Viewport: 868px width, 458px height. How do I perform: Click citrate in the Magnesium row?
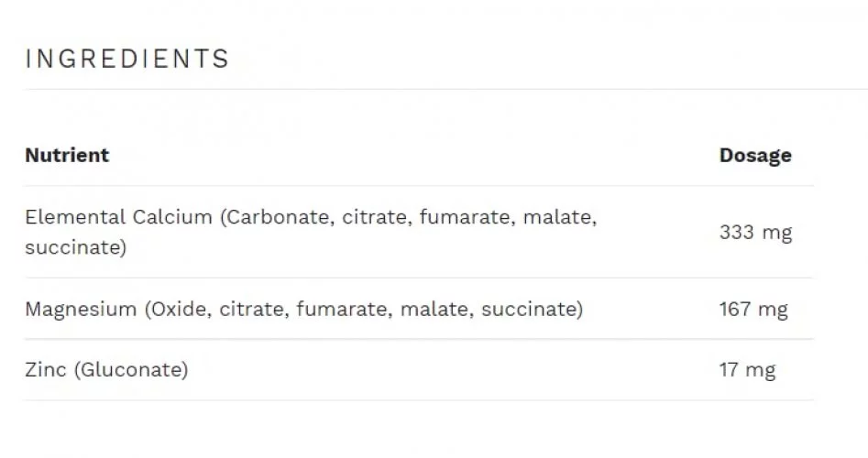pos(252,309)
